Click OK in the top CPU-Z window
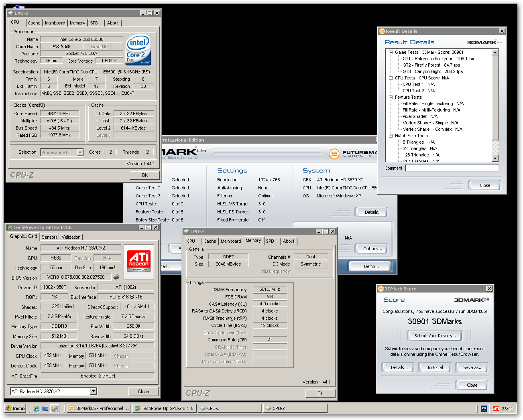523x420 pixels. pos(144,175)
